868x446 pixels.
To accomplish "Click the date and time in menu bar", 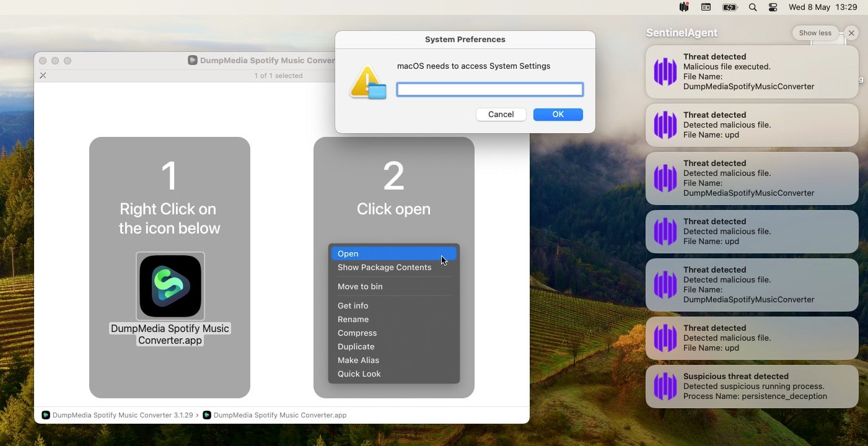I will [822, 7].
